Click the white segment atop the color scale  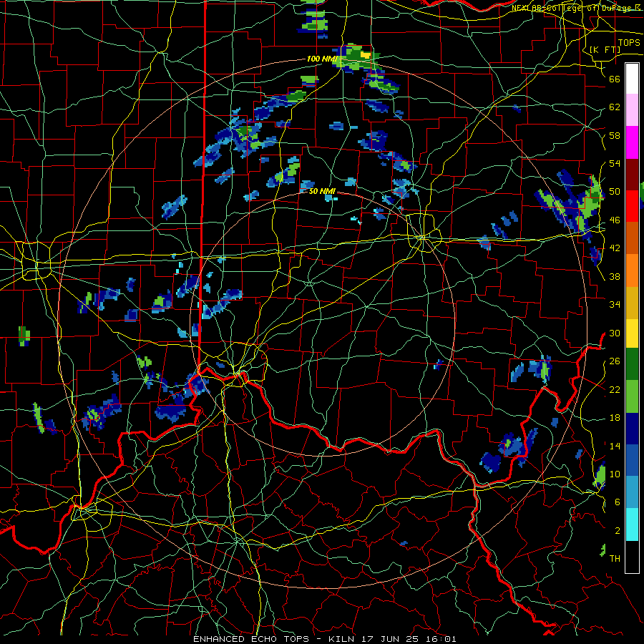click(x=632, y=79)
